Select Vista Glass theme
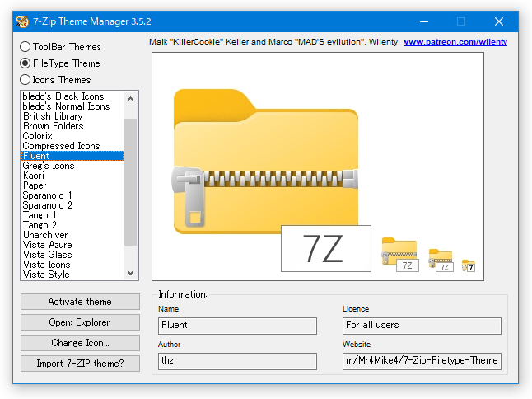Screen dimensions: 532x399 72,255
